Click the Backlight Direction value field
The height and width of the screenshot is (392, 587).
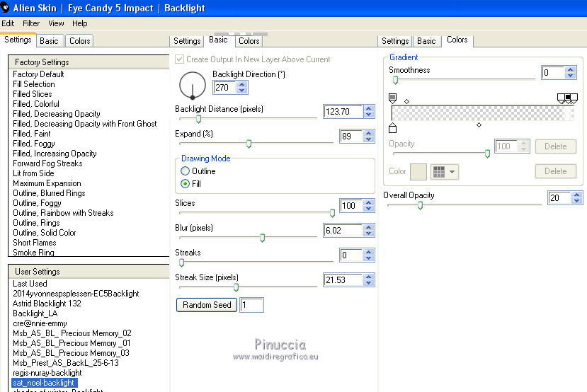224,88
